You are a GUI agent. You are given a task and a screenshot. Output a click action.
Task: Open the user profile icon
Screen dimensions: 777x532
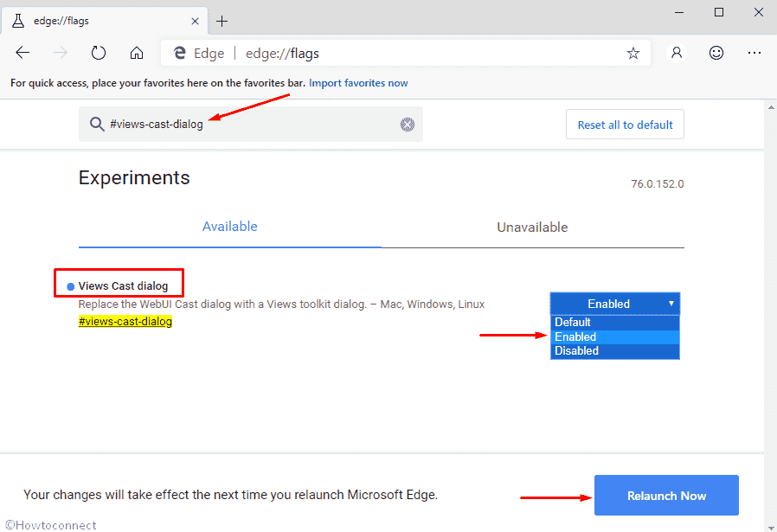[x=677, y=53]
